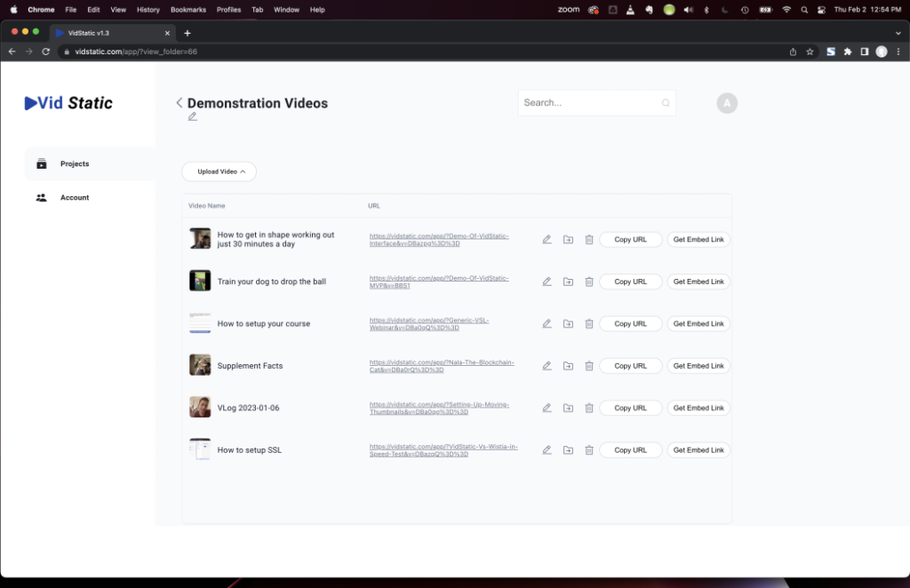Click move-to-folder icon for How to setup your course
This screenshot has width=910, height=588.
[568, 324]
